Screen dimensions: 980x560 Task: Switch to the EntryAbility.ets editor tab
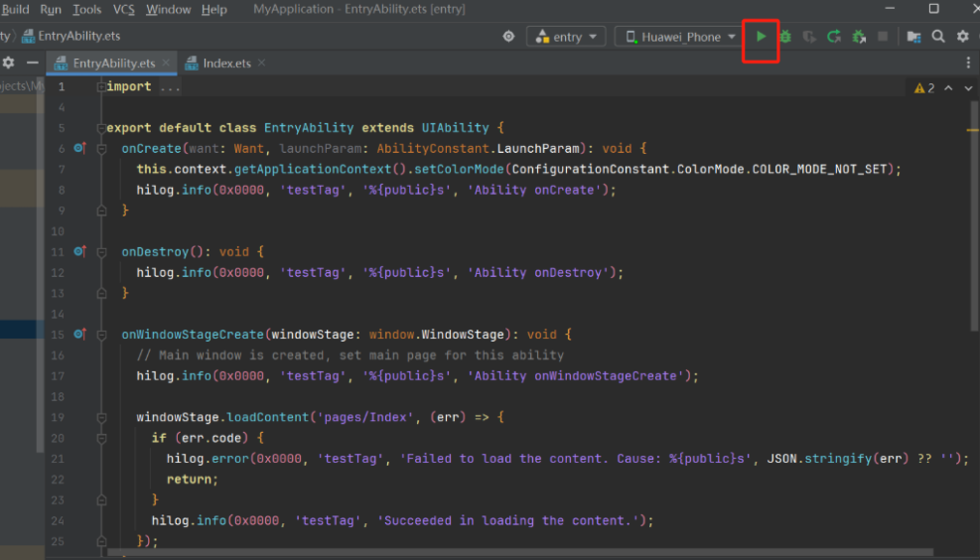tap(114, 63)
